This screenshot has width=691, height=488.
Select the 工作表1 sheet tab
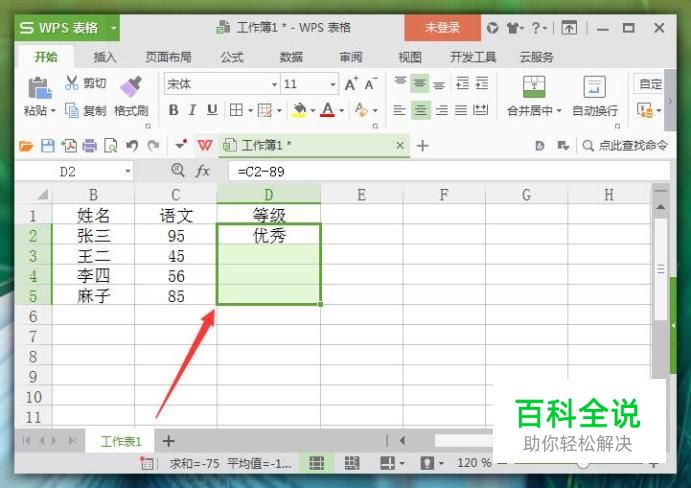pos(120,441)
